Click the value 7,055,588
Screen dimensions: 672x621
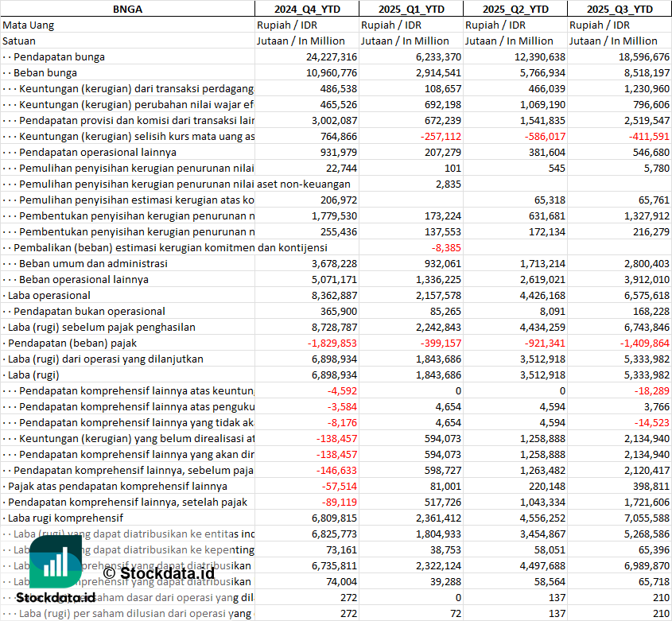coord(647,518)
